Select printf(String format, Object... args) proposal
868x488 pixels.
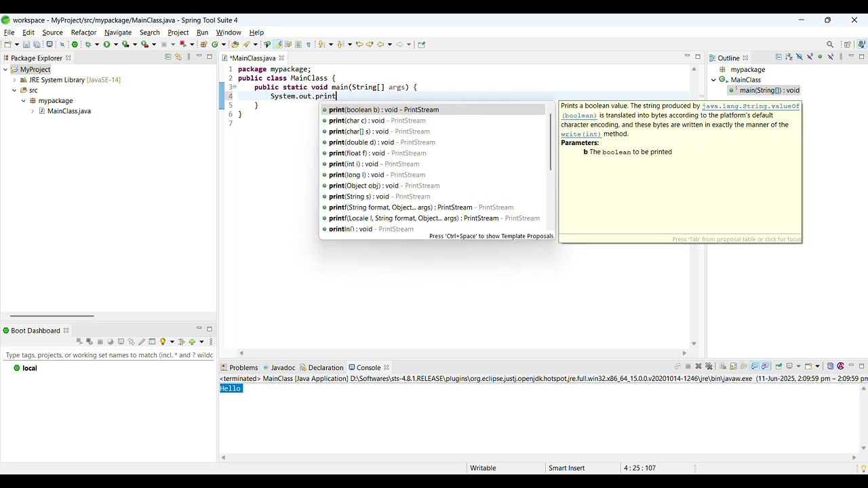[x=432, y=207]
